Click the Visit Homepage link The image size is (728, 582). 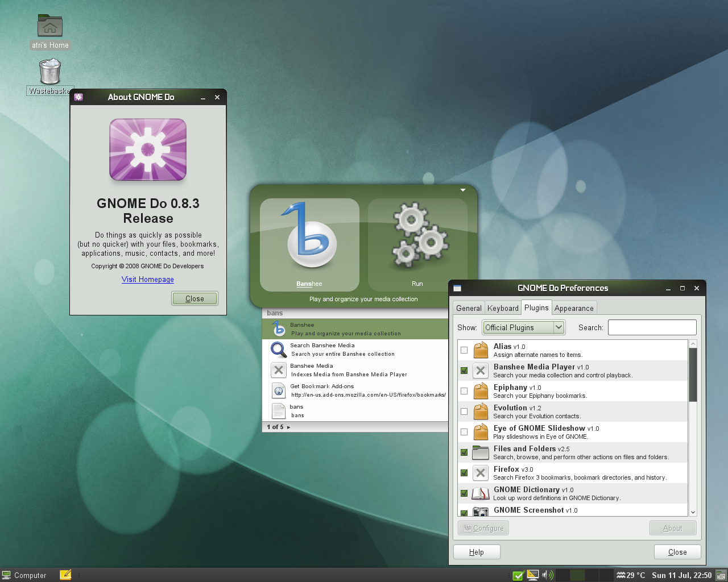(148, 280)
